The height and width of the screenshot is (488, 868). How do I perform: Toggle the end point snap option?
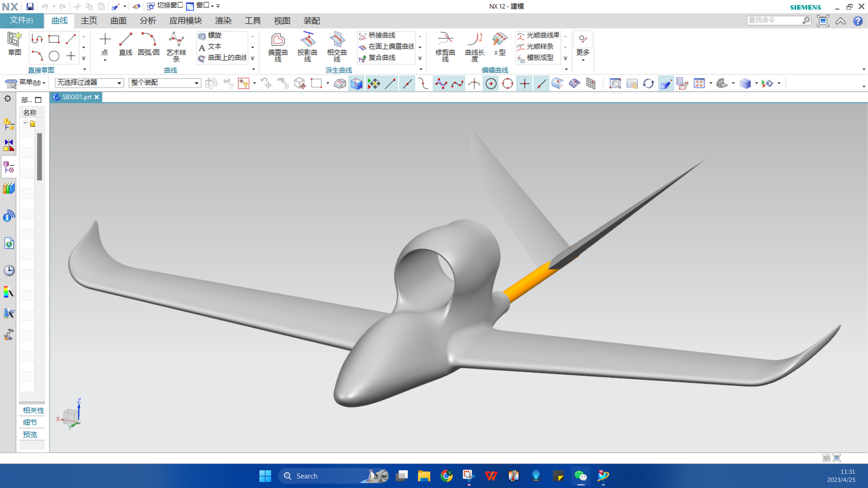[x=390, y=84]
